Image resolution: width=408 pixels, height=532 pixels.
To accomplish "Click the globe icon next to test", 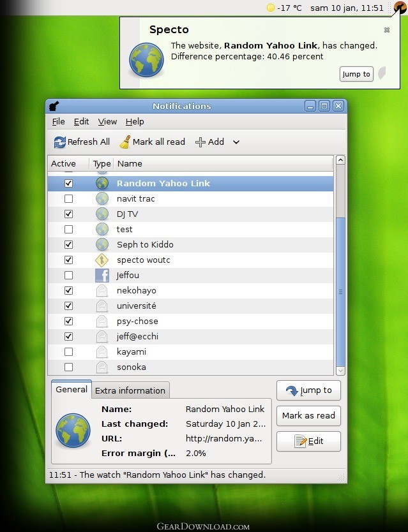I will [x=102, y=229].
